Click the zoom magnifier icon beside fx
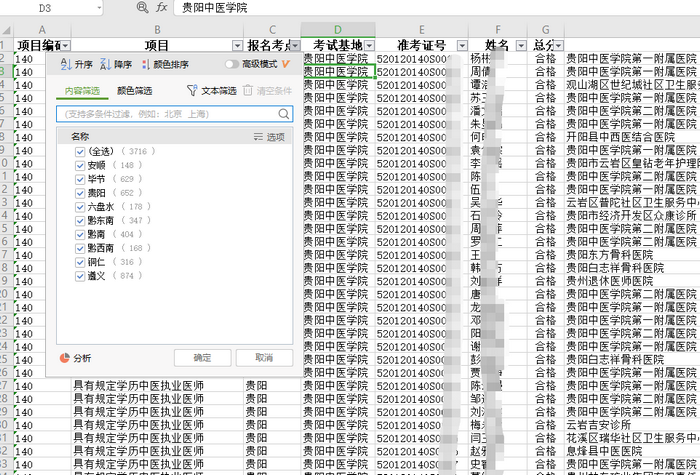 143,7
